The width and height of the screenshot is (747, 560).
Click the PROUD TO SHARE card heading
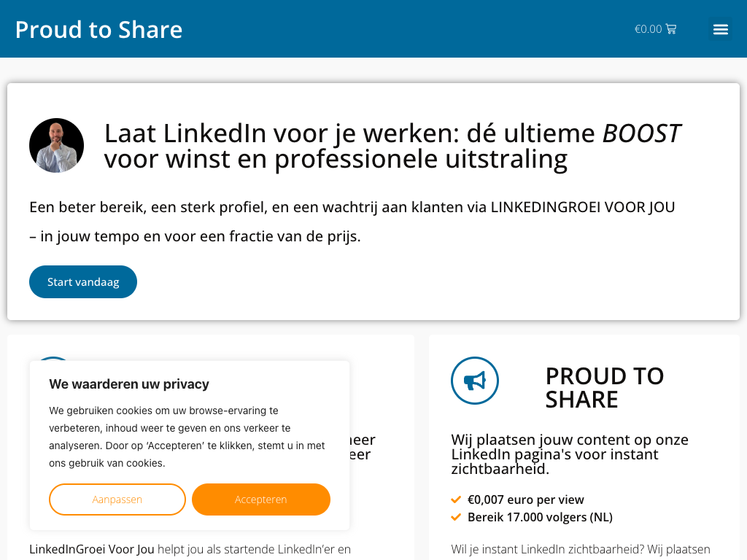[x=605, y=387]
